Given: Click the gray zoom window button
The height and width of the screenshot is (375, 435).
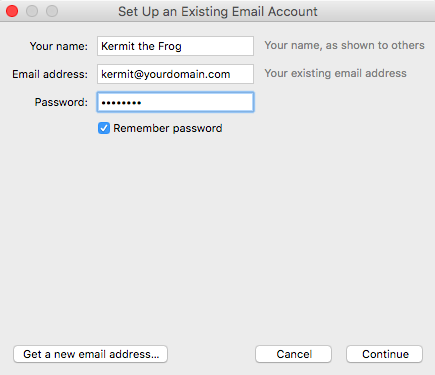Looking at the screenshot, I should tap(52, 11).
